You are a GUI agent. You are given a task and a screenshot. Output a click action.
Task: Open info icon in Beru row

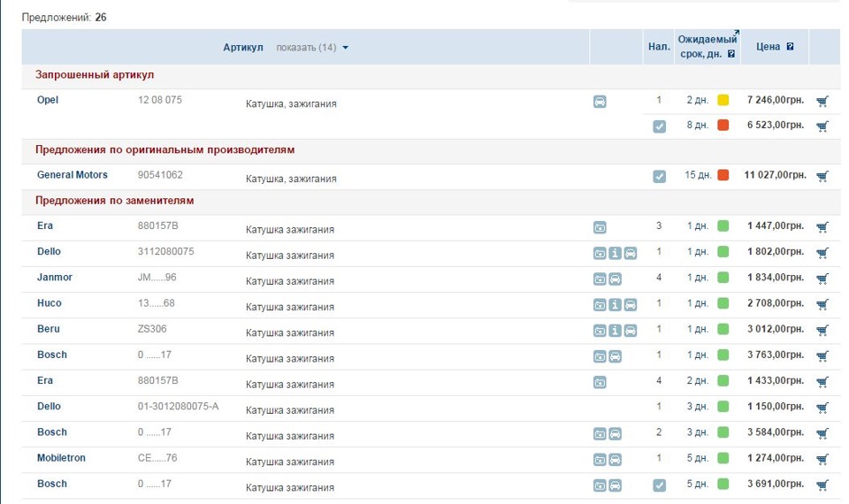coord(616,330)
